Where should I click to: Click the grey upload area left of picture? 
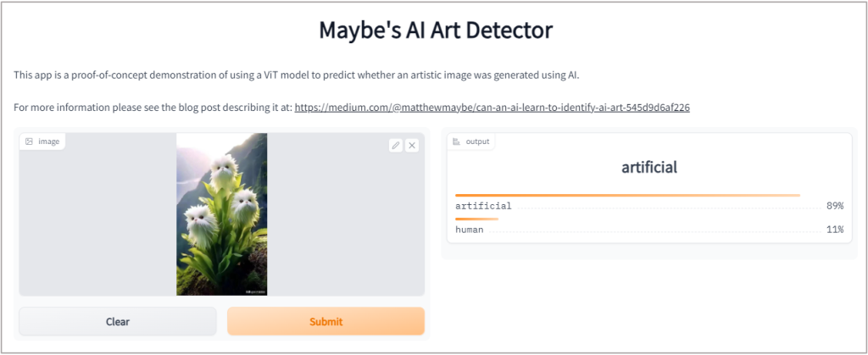pos(98,221)
